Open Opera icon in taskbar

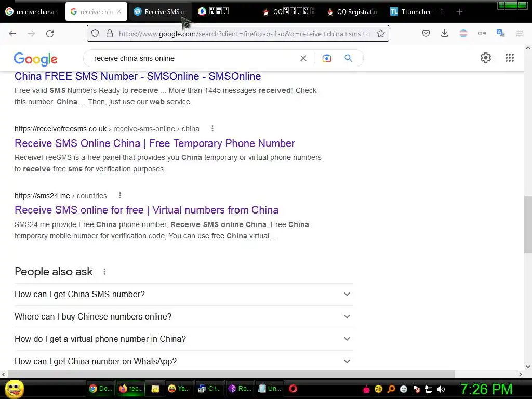(x=293, y=389)
